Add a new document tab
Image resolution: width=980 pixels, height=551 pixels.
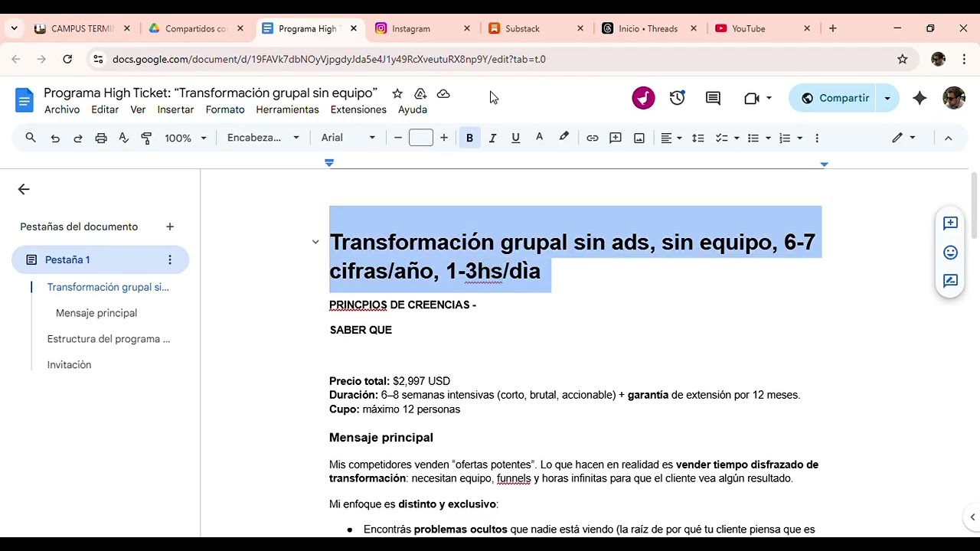coord(170,227)
